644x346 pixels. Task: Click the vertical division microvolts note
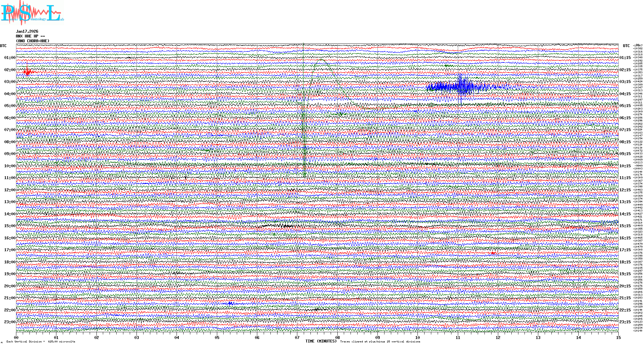click(41, 342)
